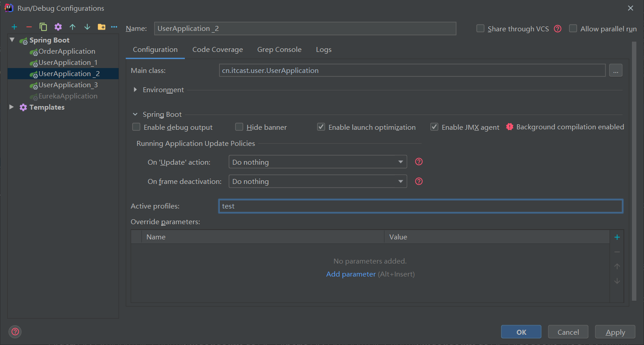Click the Add parameter link
This screenshot has height=345, width=644.
tap(351, 274)
